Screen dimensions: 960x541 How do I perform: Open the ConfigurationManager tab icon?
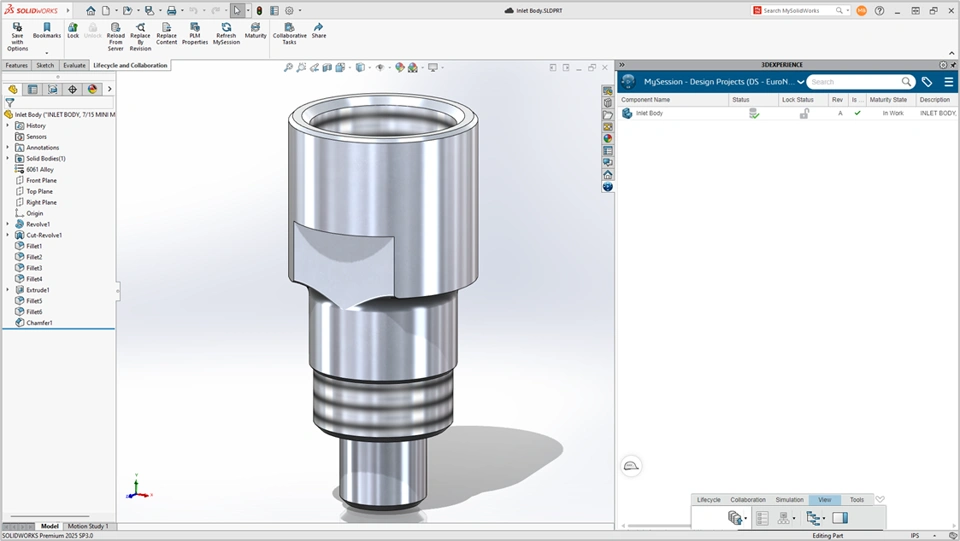pos(52,89)
